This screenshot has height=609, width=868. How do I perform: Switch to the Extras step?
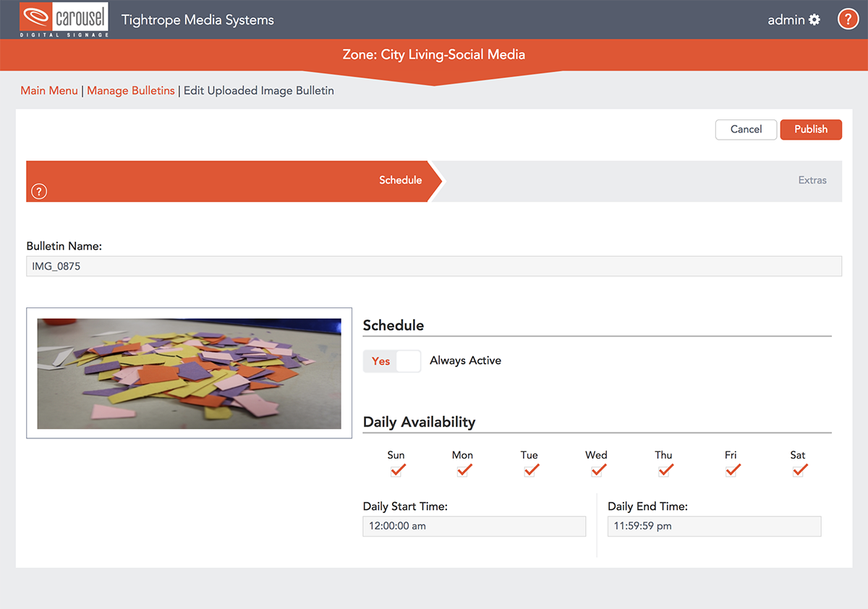(x=812, y=180)
